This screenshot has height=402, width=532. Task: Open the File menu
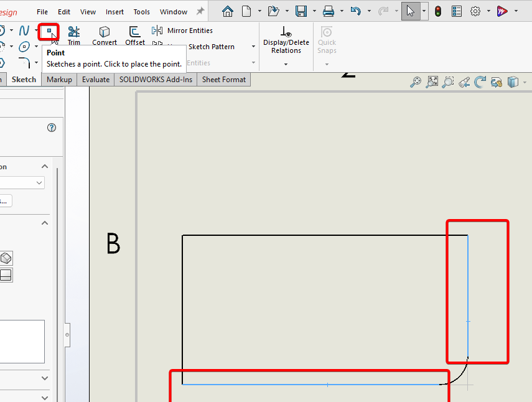(x=42, y=12)
